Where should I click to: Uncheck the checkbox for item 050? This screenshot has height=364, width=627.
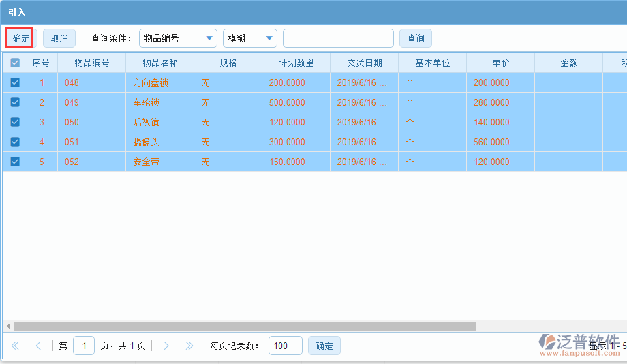click(15, 122)
